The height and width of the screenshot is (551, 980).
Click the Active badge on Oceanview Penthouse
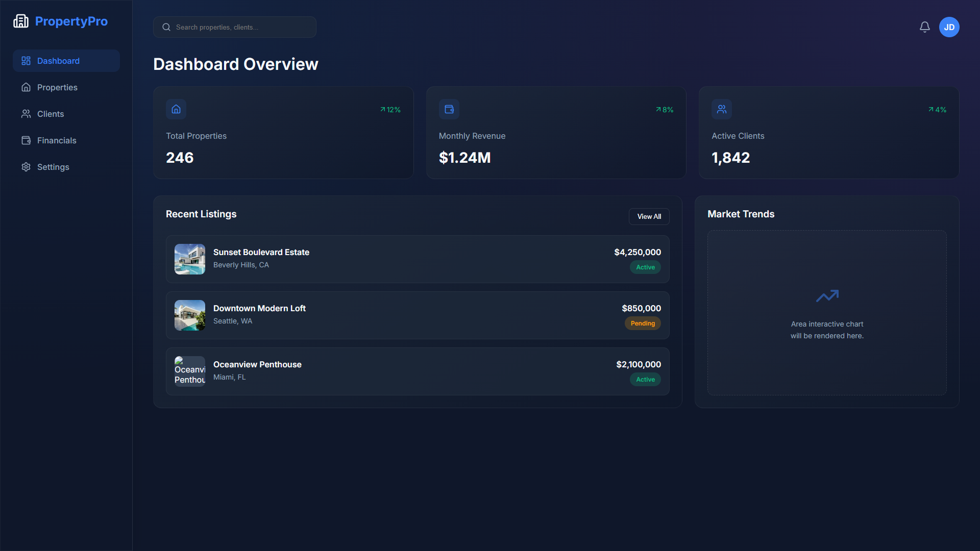tap(645, 379)
